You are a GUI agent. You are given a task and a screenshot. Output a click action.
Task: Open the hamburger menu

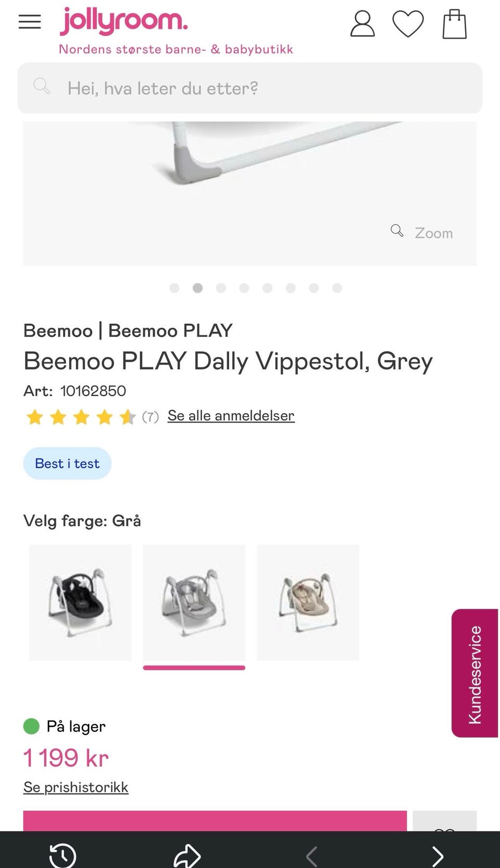click(30, 22)
